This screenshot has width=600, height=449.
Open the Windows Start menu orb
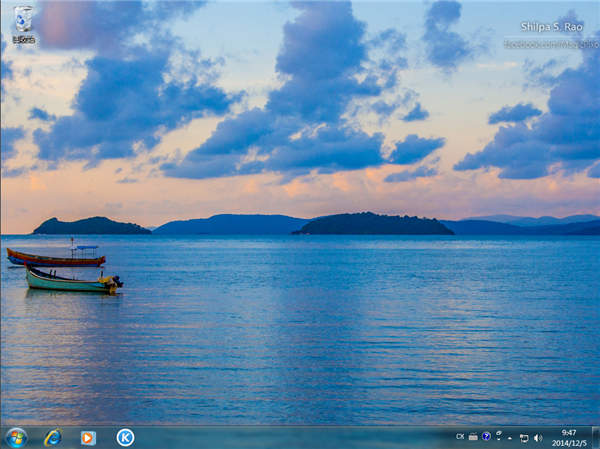(16, 437)
